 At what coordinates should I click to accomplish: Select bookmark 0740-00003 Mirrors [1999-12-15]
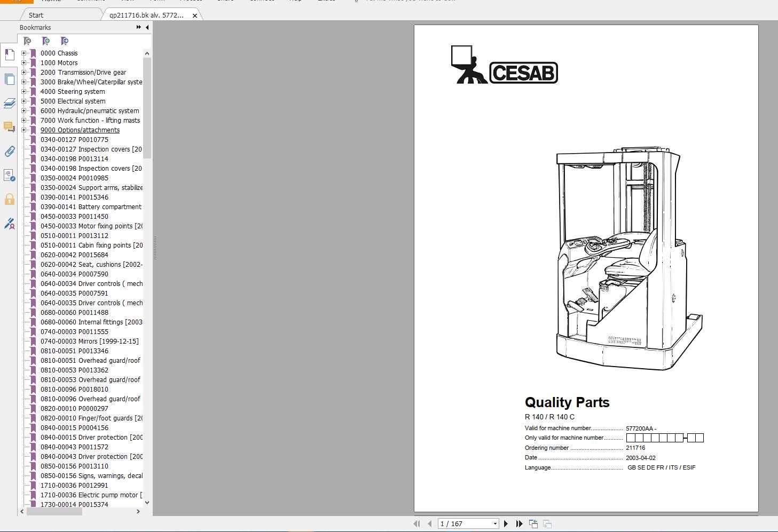[90, 342]
